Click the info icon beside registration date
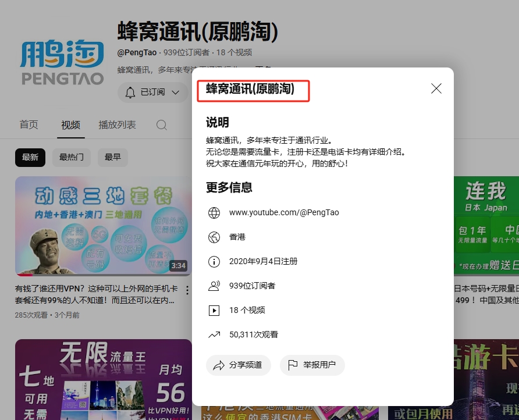 pos(214,262)
